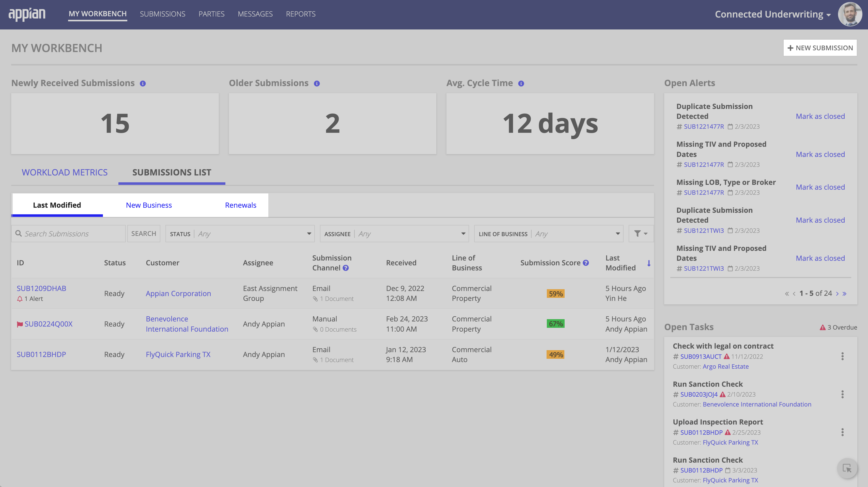Click the pagination next arrow in Open Alerts
This screenshot has width=868, height=487.
pos(838,293)
